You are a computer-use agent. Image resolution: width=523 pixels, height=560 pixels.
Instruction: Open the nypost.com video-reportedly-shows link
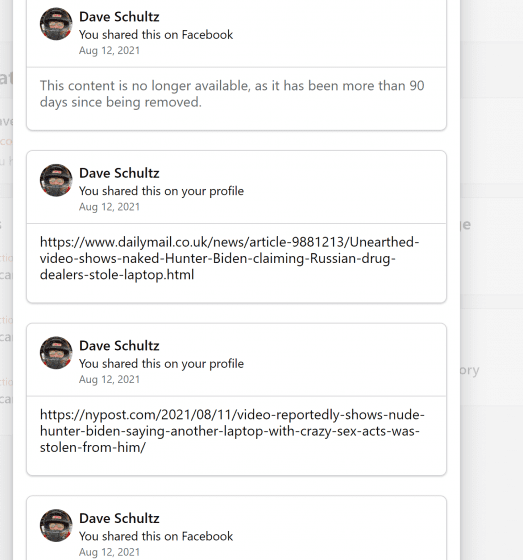pyautogui.click(x=232, y=431)
